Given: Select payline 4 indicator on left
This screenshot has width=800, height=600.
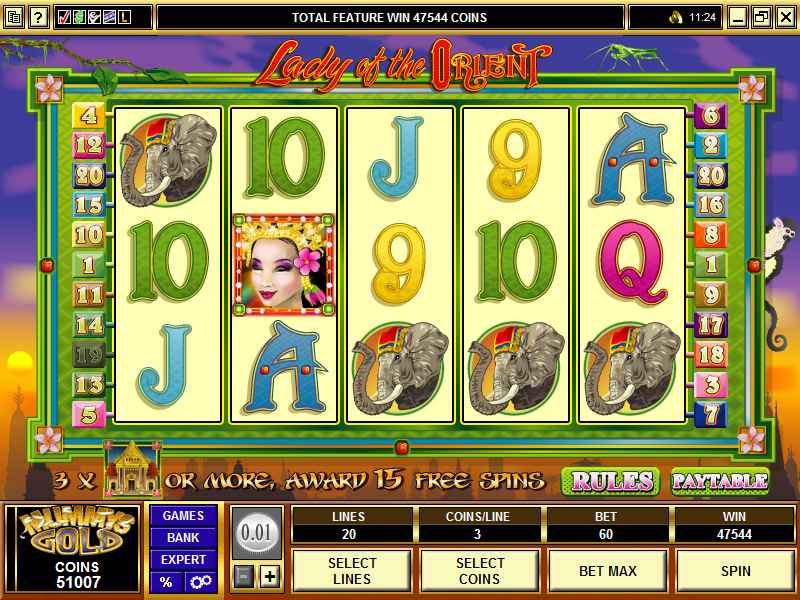Looking at the screenshot, I should click(89, 115).
